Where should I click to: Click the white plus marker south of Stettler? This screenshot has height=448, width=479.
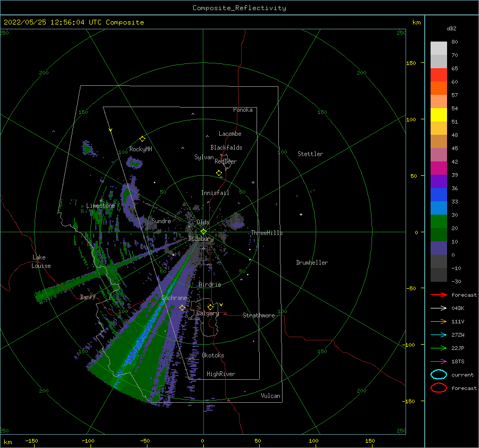pos(301,214)
